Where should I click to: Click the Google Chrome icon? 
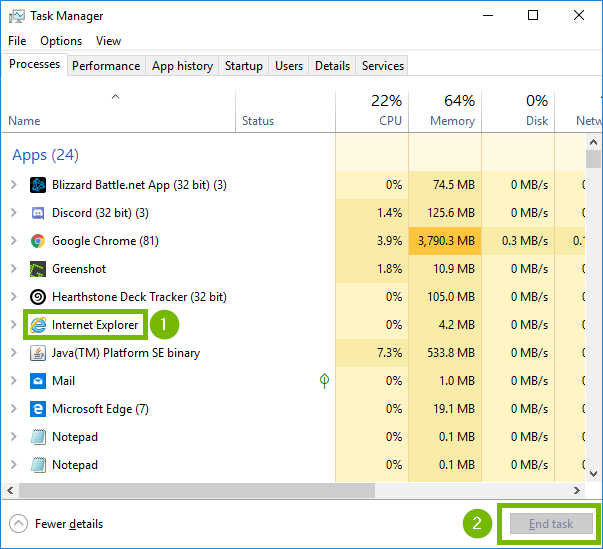(x=38, y=241)
